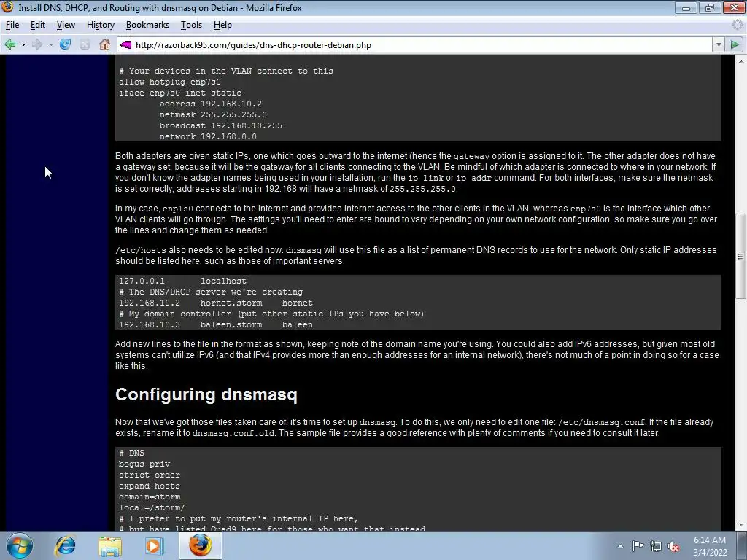
Task: Open the Help menu
Action: [222, 25]
